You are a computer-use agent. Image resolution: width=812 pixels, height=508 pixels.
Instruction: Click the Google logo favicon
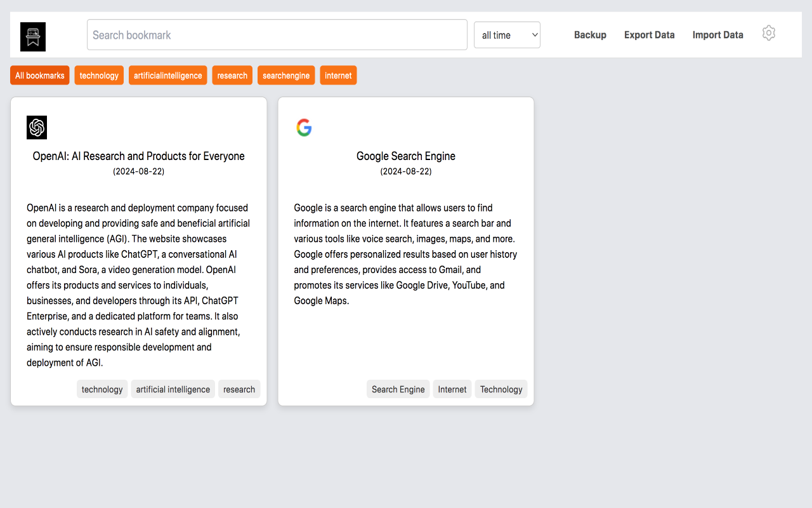304,128
